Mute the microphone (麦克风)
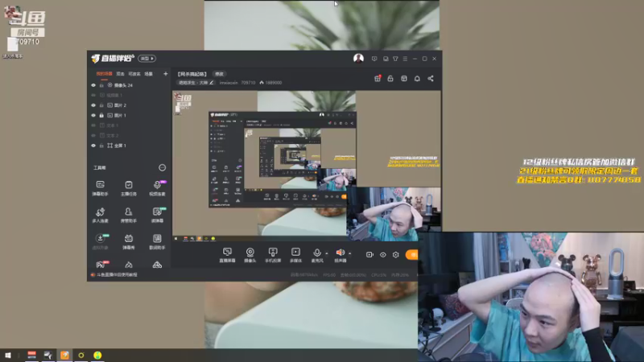The height and width of the screenshot is (362, 644). 316,255
